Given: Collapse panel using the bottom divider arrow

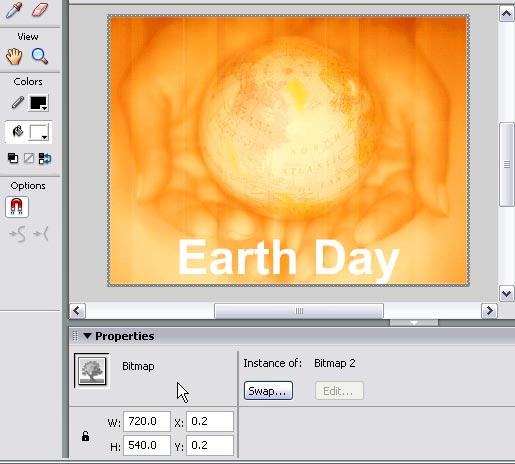Looking at the screenshot, I should tap(414, 323).
